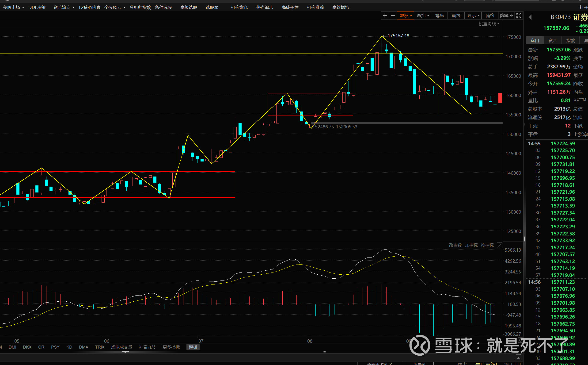Open the 复权 dropdown

(406, 16)
